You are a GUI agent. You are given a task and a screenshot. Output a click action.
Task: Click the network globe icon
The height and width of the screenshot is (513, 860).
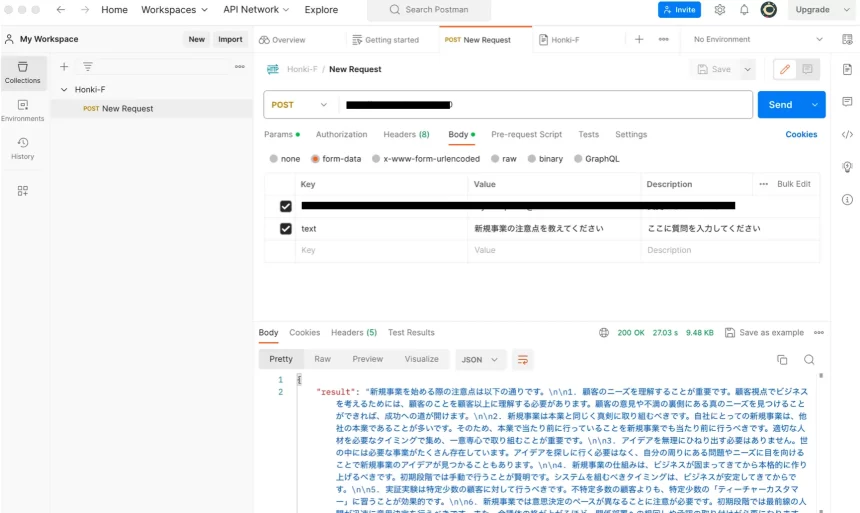click(x=604, y=332)
